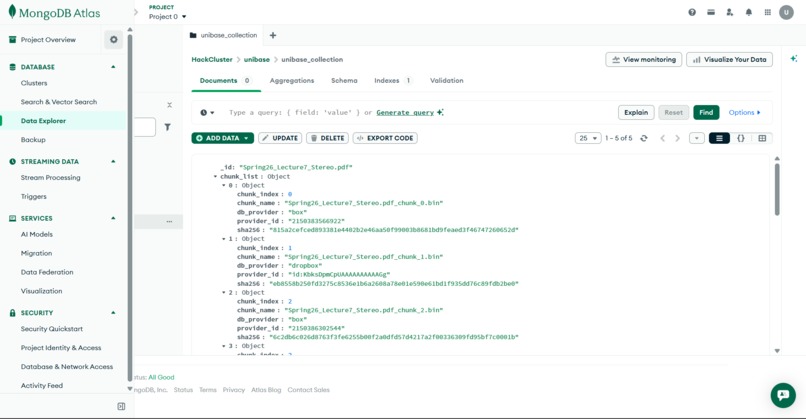This screenshot has width=806, height=419.
Task: Collapse the SERVICES section
Action: pyautogui.click(x=113, y=218)
